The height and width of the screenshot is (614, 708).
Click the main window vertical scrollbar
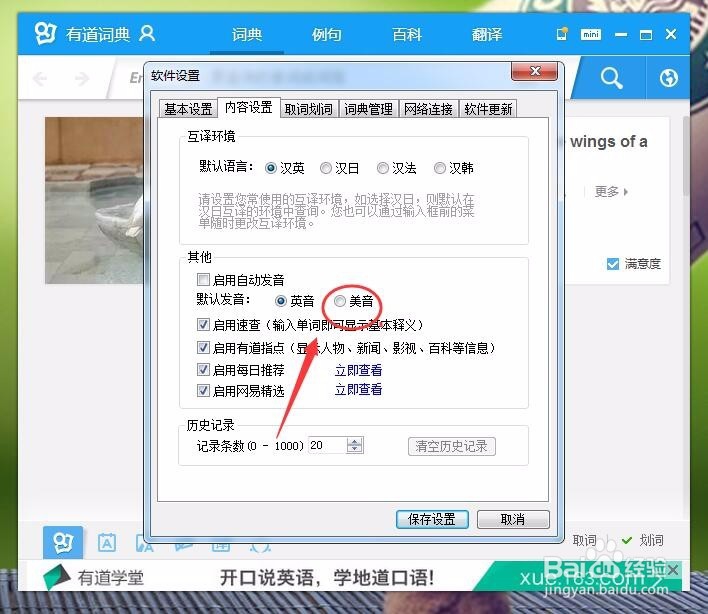coord(686,156)
